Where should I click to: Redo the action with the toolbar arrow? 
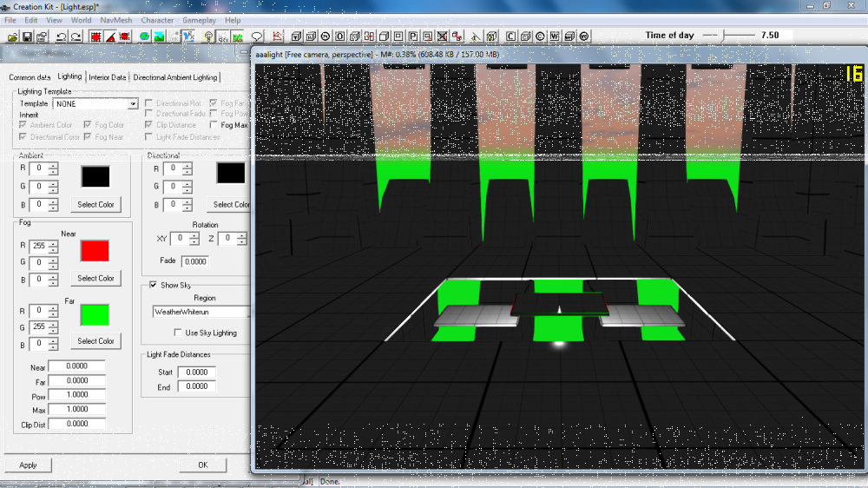[76, 36]
